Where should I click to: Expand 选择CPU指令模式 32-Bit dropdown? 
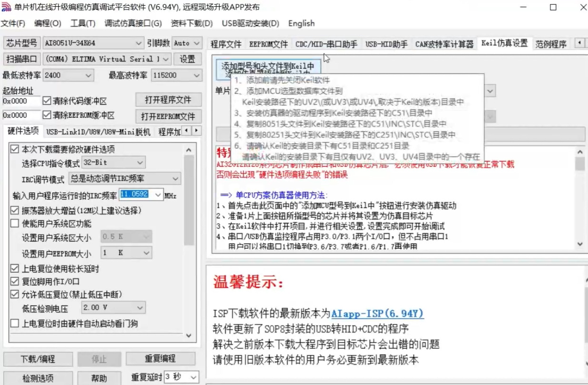140,162
